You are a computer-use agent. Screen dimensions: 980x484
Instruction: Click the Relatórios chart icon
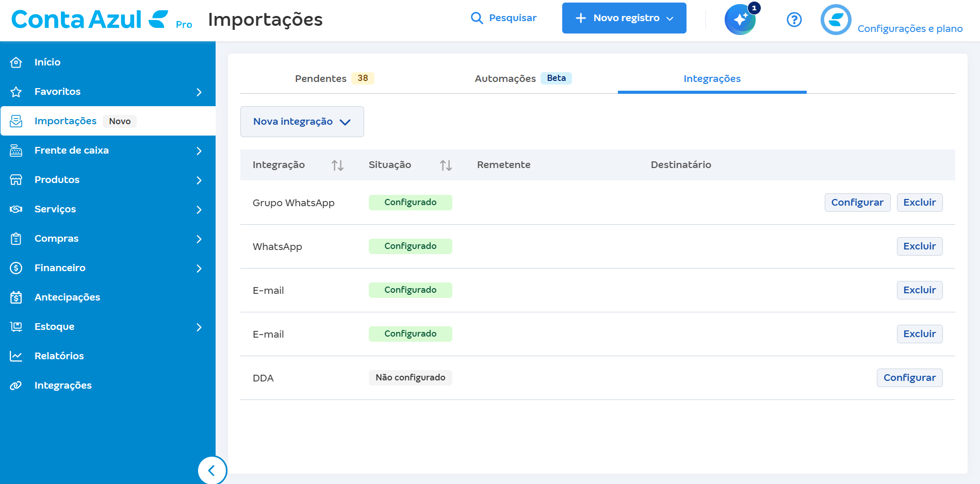[16, 356]
